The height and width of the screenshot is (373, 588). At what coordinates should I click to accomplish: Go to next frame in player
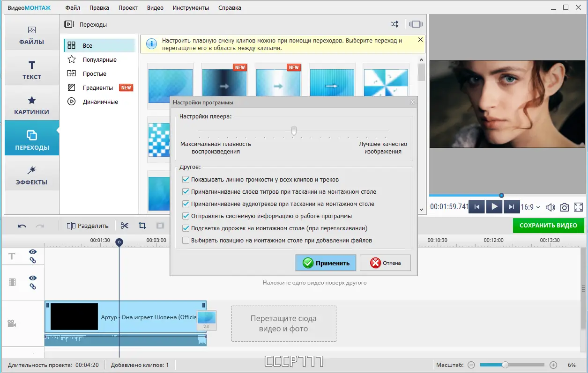(x=512, y=207)
